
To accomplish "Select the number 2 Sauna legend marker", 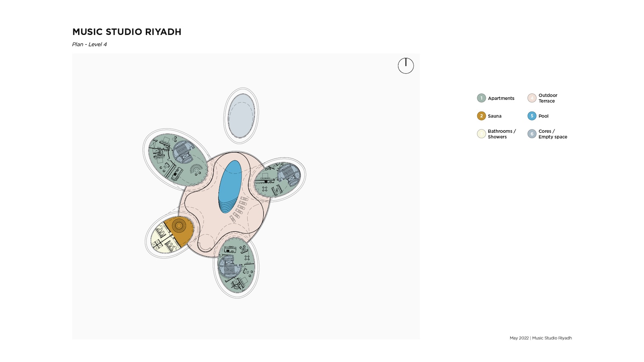I will [x=481, y=116].
